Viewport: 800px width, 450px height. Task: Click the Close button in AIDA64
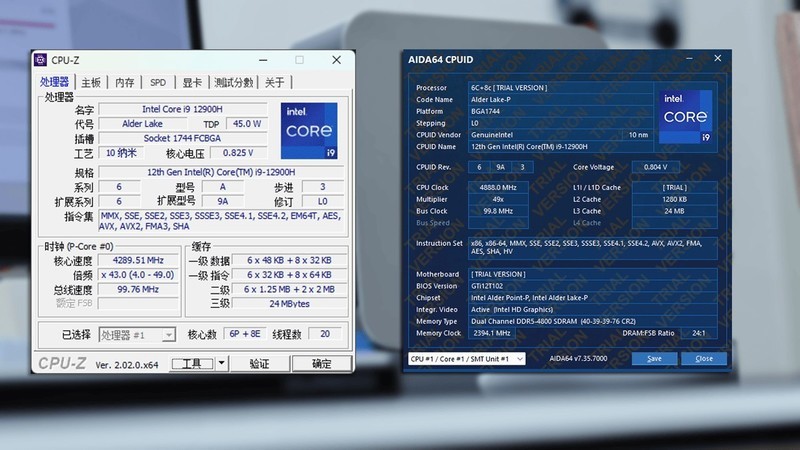[x=704, y=359]
